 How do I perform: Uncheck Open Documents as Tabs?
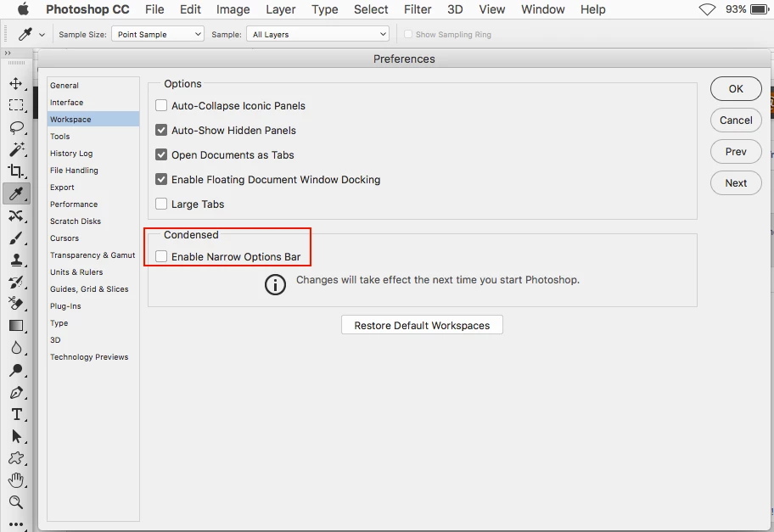(x=161, y=155)
